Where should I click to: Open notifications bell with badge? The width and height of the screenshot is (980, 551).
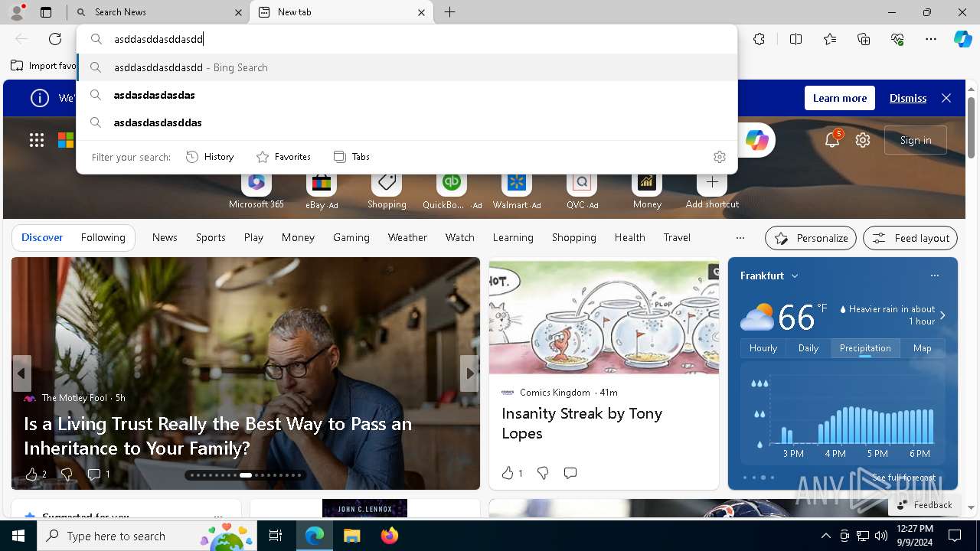click(832, 139)
